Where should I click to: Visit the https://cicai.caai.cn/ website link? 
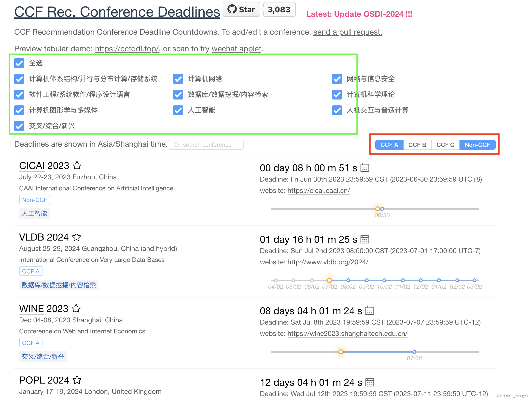point(319,190)
